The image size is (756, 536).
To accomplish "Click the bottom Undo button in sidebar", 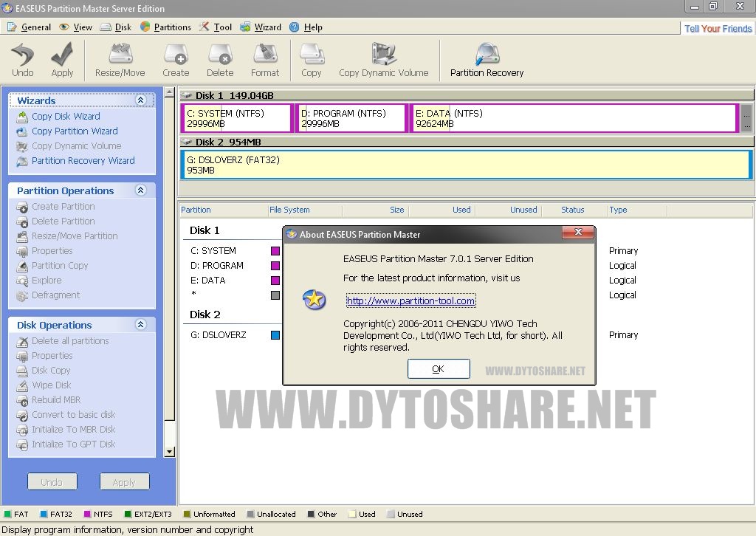I will [52, 482].
